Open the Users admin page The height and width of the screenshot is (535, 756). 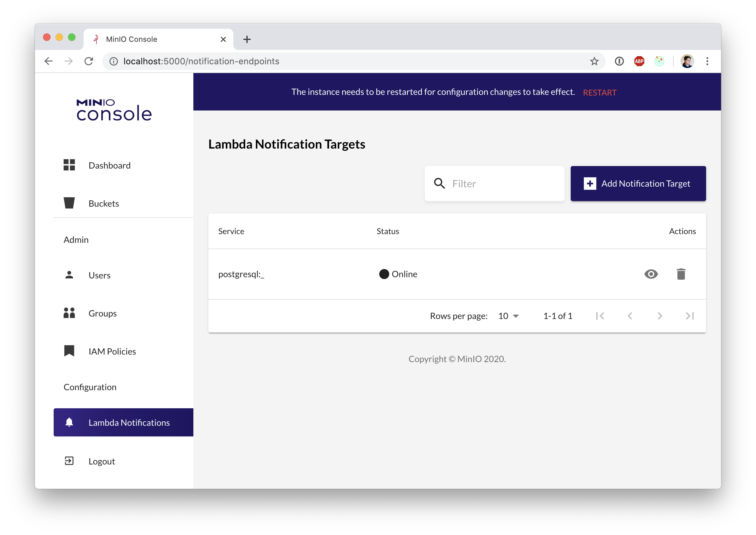123,275
